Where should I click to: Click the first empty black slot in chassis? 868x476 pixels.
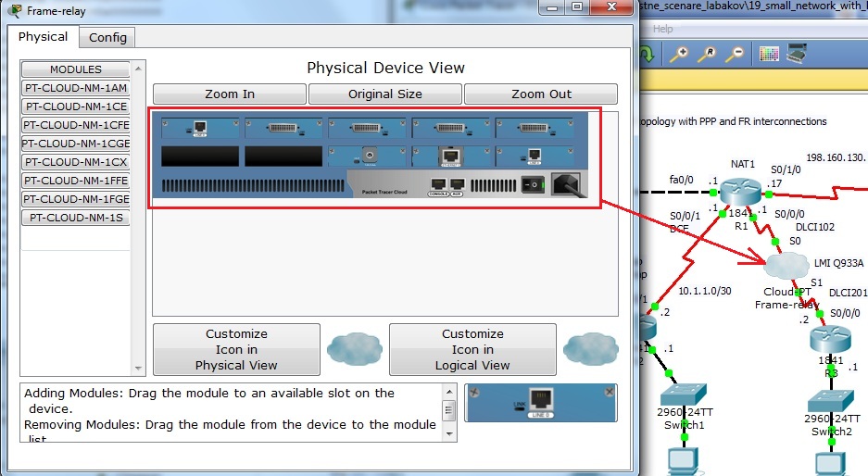tap(200, 157)
